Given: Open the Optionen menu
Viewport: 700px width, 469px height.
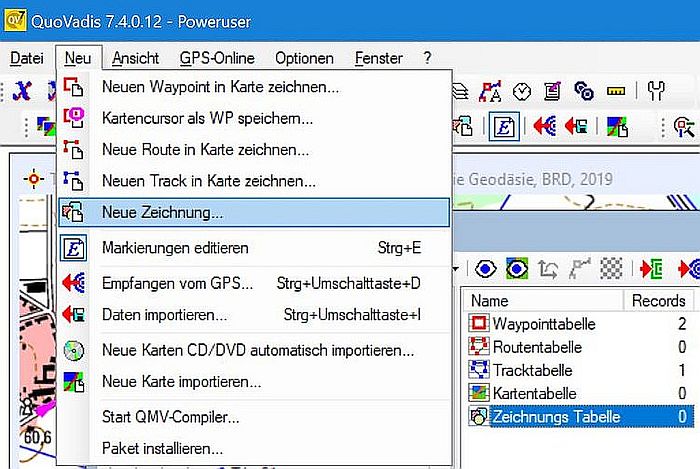Looking at the screenshot, I should (x=304, y=58).
